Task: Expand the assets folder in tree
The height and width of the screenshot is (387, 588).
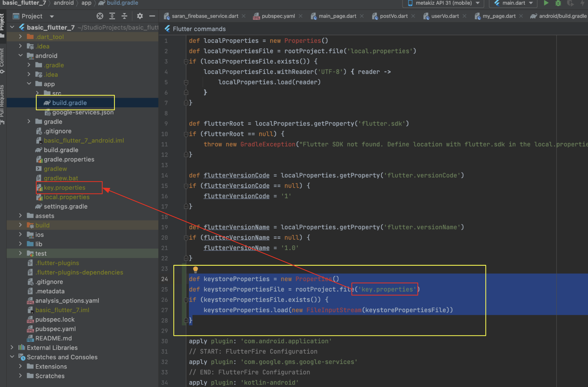Action: pos(20,216)
